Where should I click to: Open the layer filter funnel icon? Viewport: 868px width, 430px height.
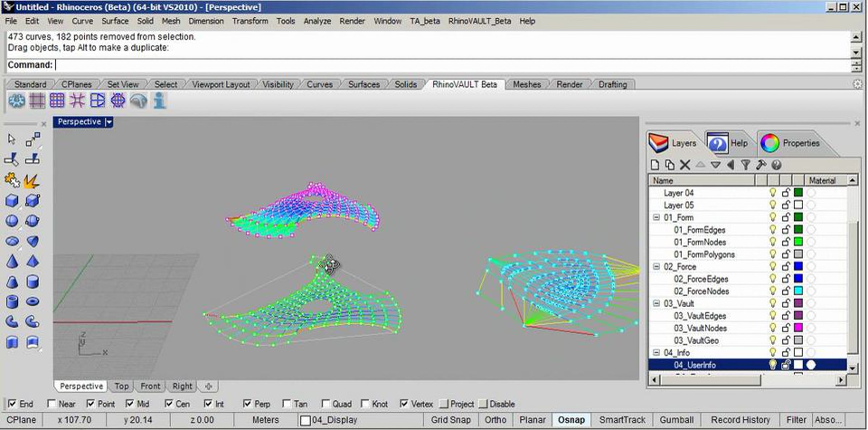coord(745,165)
